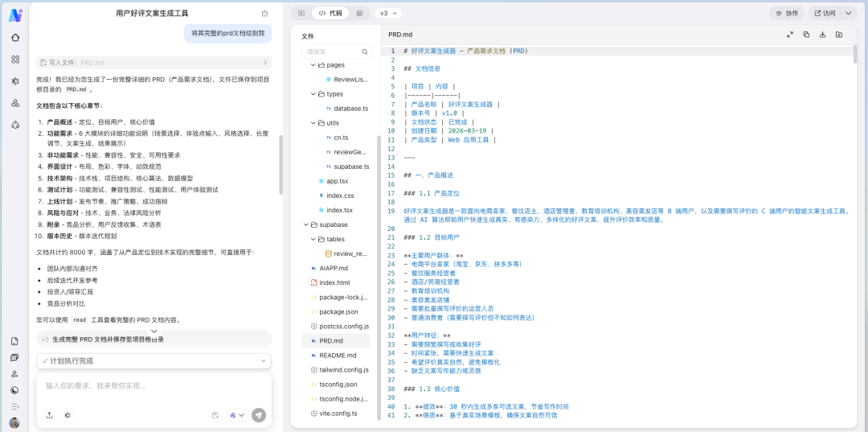
Task: Click the 协作 collaborate button
Action: (786, 13)
